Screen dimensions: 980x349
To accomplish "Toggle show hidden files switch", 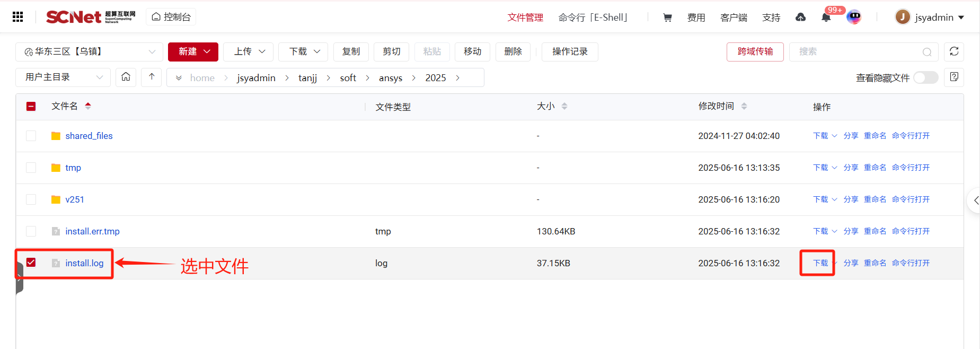I will (x=925, y=77).
